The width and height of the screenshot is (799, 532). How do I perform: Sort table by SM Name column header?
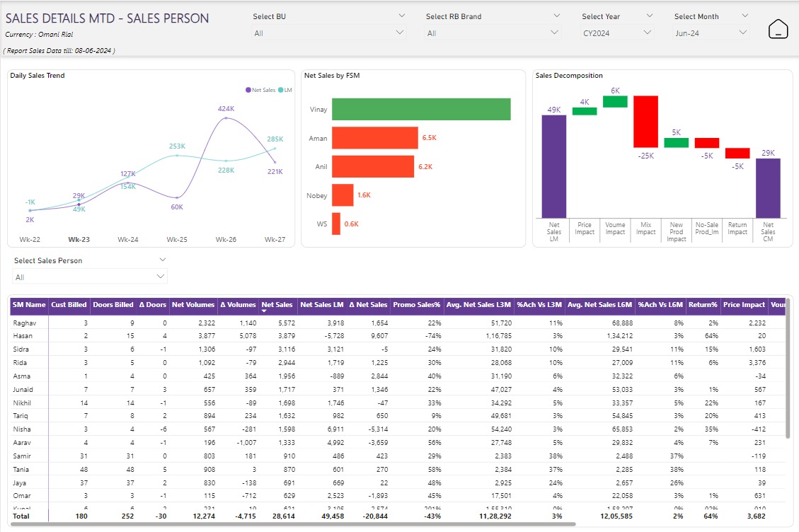pyautogui.click(x=29, y=305)
